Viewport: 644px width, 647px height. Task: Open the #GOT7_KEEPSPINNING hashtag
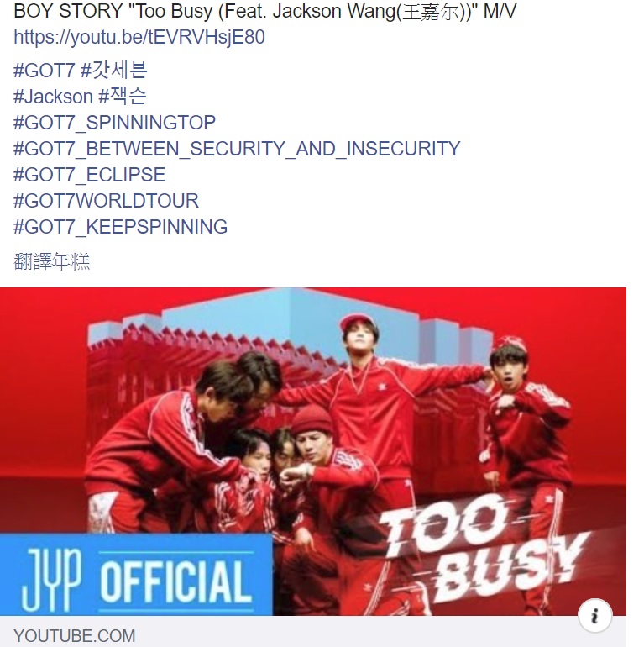click(120, 227)
